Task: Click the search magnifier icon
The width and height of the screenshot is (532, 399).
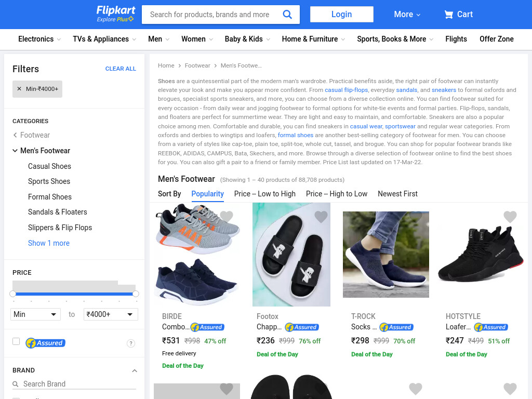Action: (287, 14)
